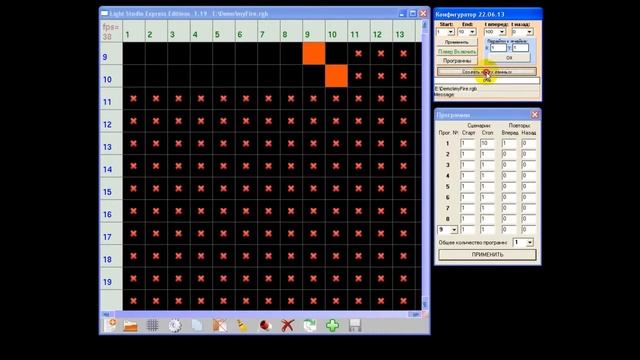This screenshot has height=360, width=640.
Task: Click crossed cell at row 9 column 11
Action: 359,53
